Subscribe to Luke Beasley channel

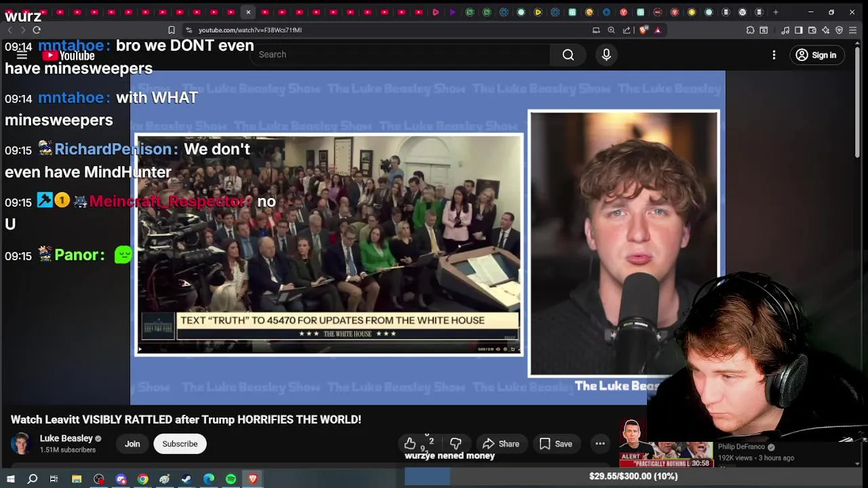pyautogui.click(x=180, y=444)
